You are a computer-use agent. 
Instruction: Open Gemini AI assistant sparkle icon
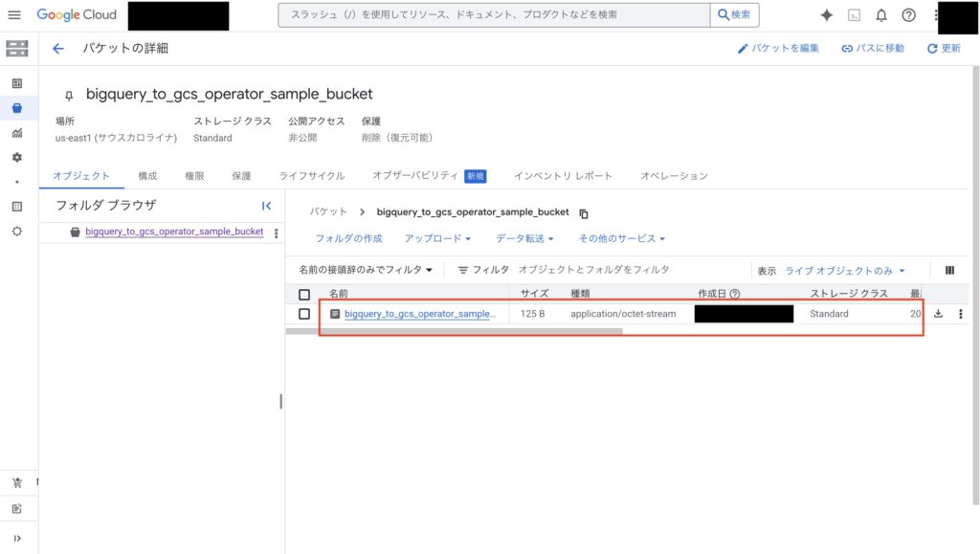[827, 15]
